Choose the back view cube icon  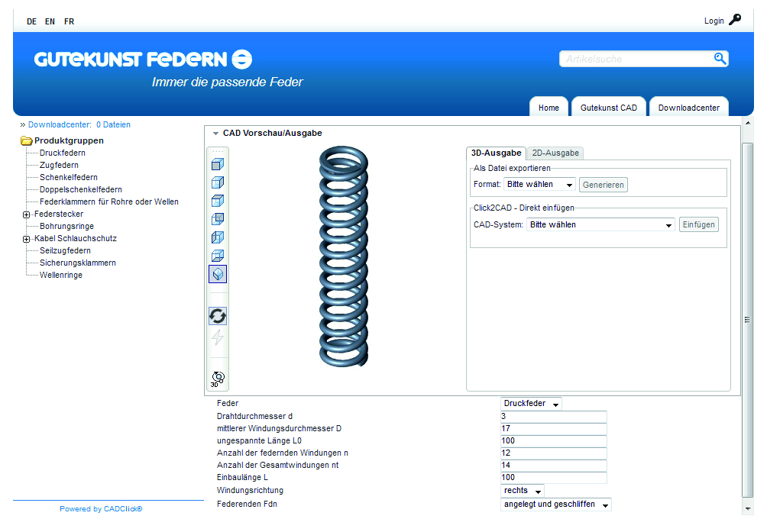218,219
